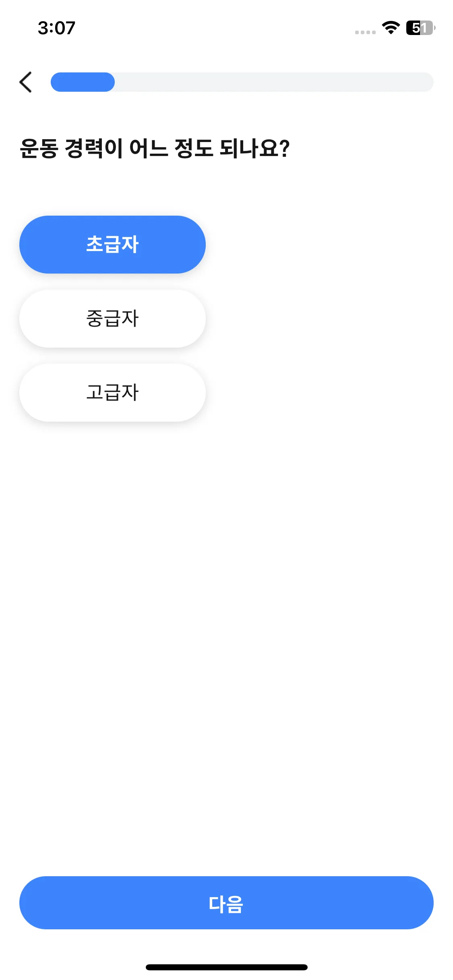This screenshot has width=453, height=980.
Task: Click the Wi-Fi status icon
Action: click(x=391, y=27)
